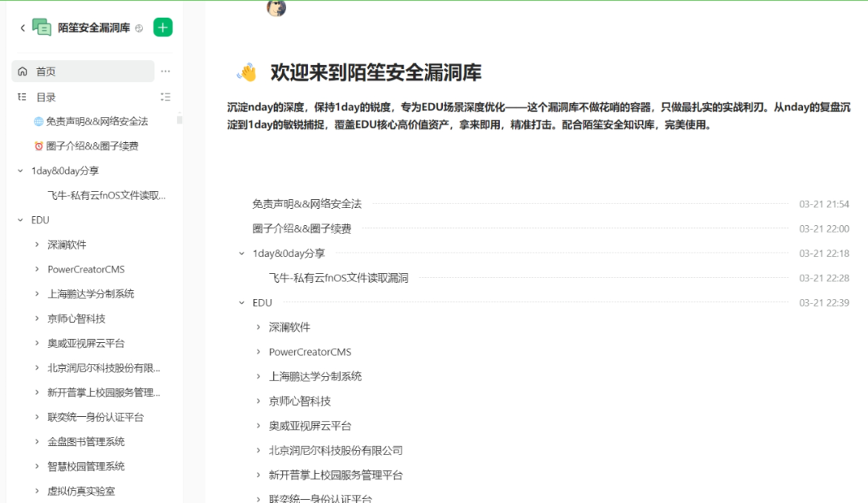Viewport: 868px width, 503px height.
Task: Click the 03-21 22:00 timestamp
Action: click(x=824, y=228)
